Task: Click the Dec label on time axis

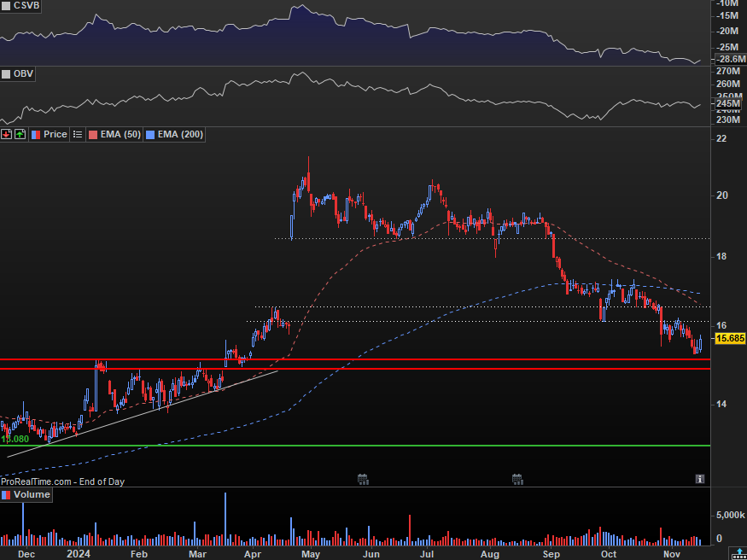Action: pos(26,554)
